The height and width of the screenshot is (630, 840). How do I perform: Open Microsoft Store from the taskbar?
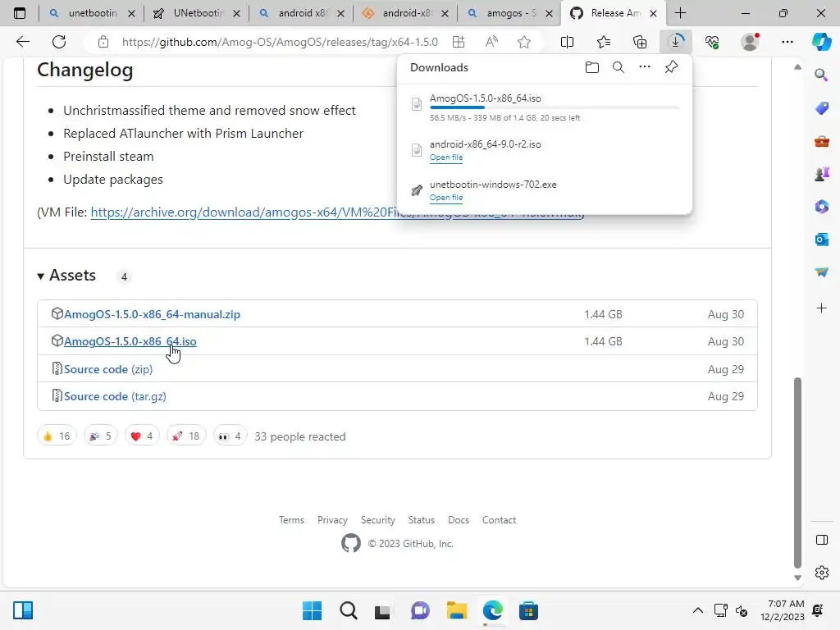pyautogui.click(x=528, y=610)
